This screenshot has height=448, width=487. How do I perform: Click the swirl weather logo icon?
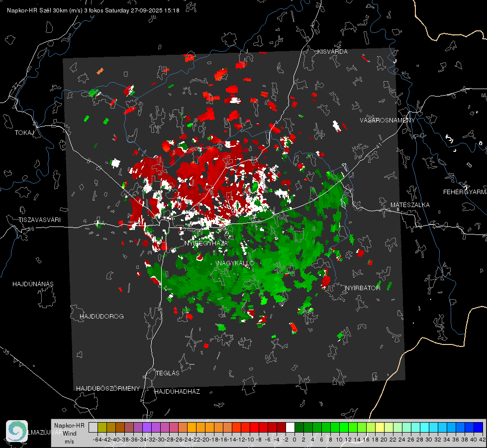17,431
